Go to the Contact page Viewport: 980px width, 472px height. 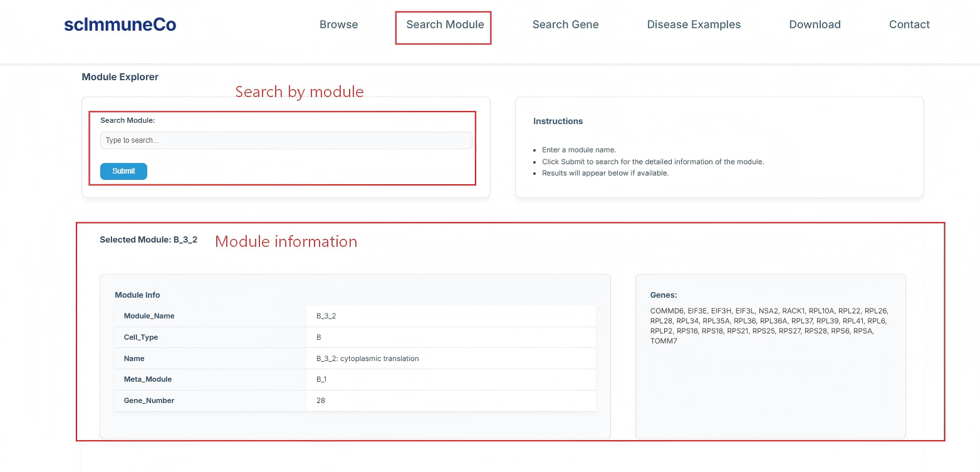(909, 24)
